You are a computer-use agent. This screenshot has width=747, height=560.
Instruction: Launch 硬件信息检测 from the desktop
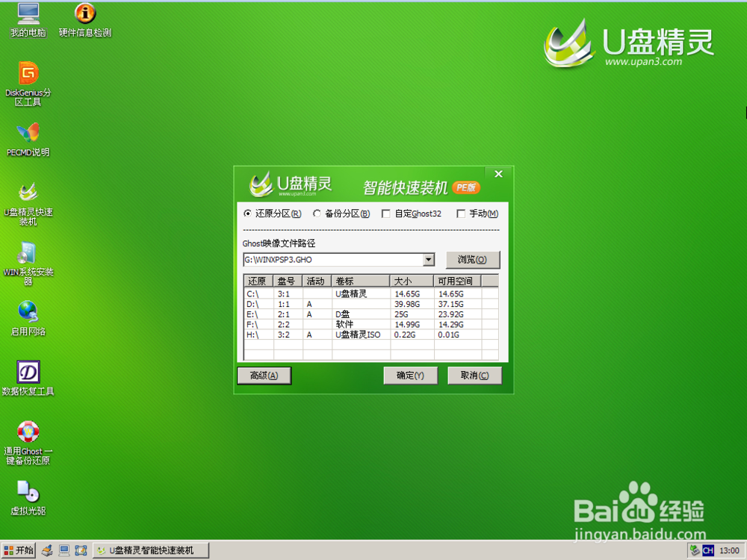coord(84,19)
